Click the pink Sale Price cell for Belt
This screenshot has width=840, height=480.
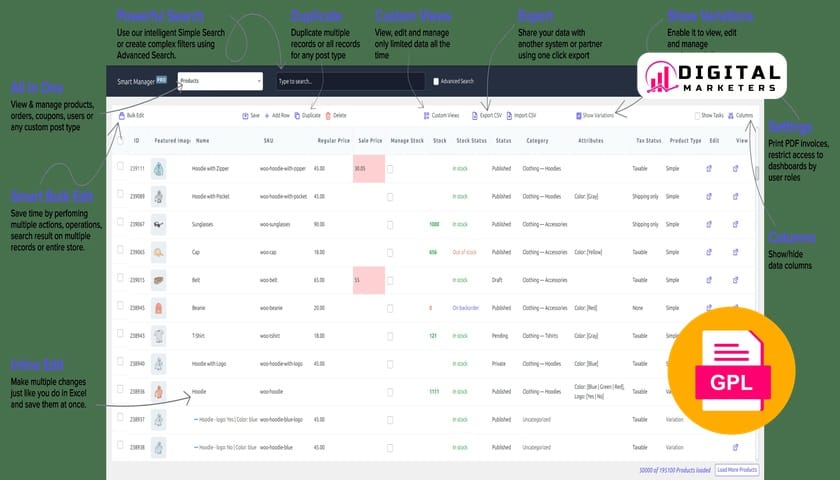pyautogui.click(x=368, y=281)
